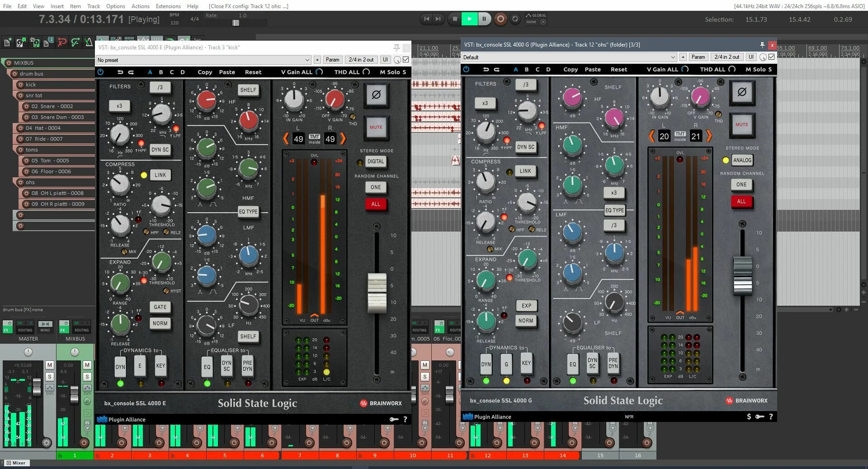Open the MIXBUS input IN dropdown in mixer

point(87,425)
